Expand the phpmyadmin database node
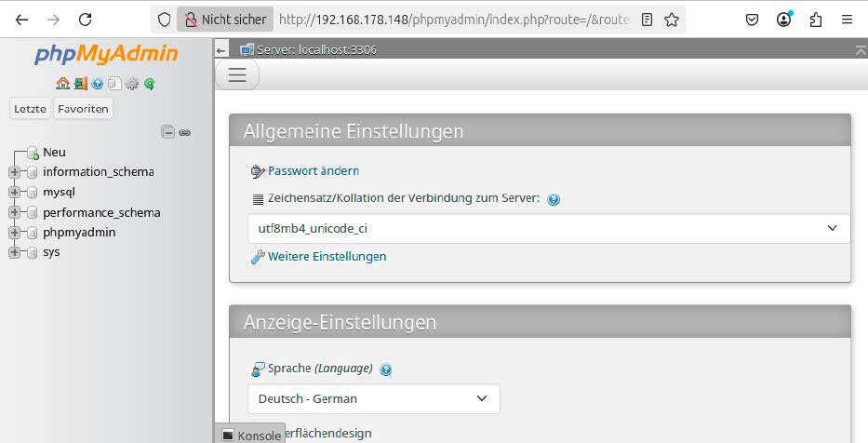The height and width of the screenshot is (443, 868). [14, 232]
